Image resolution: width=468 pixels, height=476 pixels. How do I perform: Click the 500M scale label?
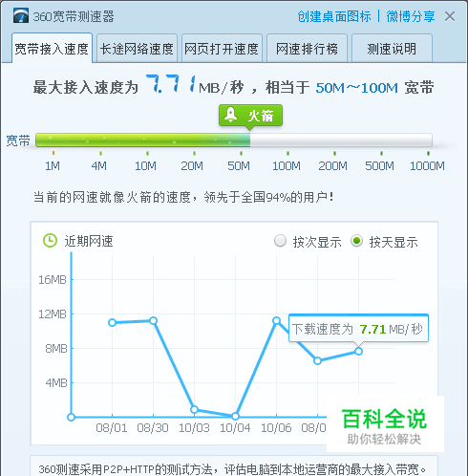tap(379, 166)
